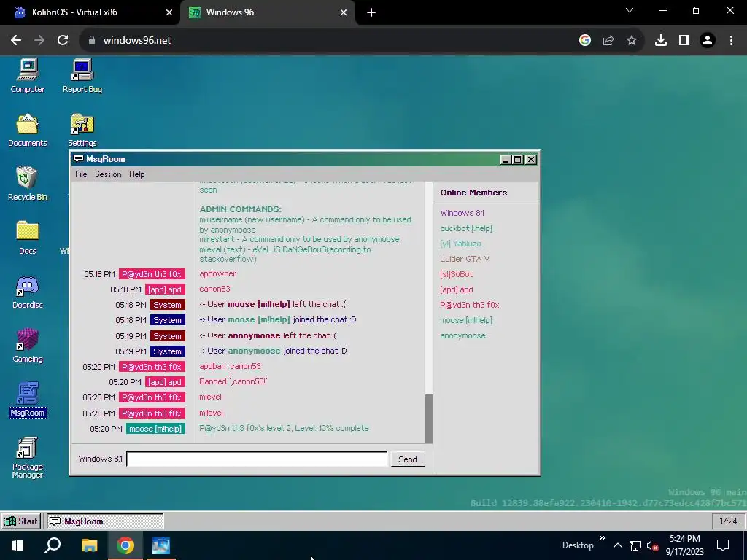The width and height of the screenshot is (747, 560).
Task: Open the Docs folder icon
Action: [27, 238]
